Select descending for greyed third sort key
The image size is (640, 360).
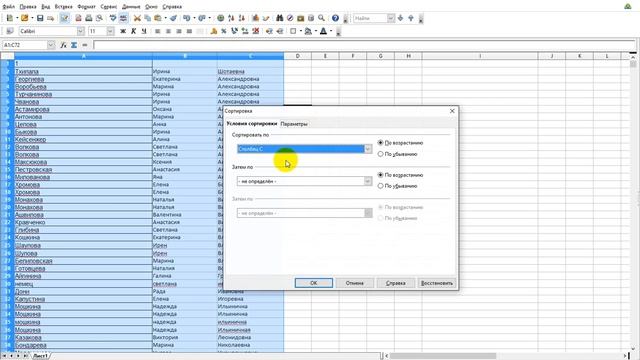pyautogui.click(x=380, y=218)
